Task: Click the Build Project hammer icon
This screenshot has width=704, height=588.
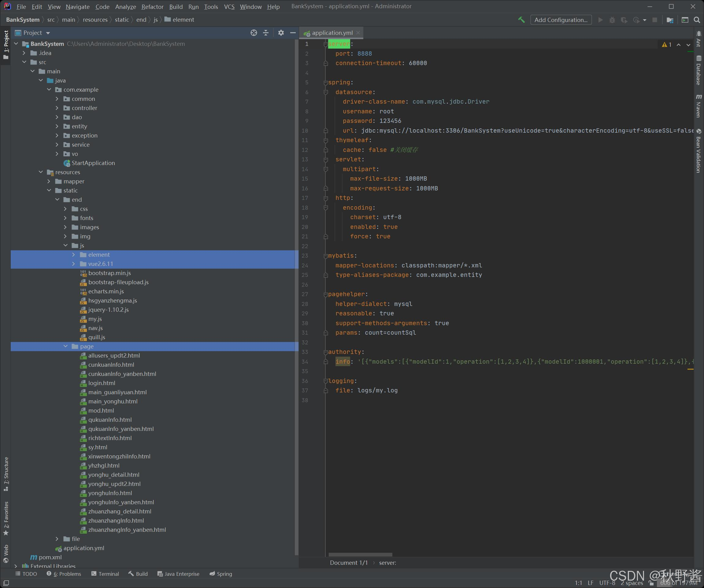Action: point(521,20)
